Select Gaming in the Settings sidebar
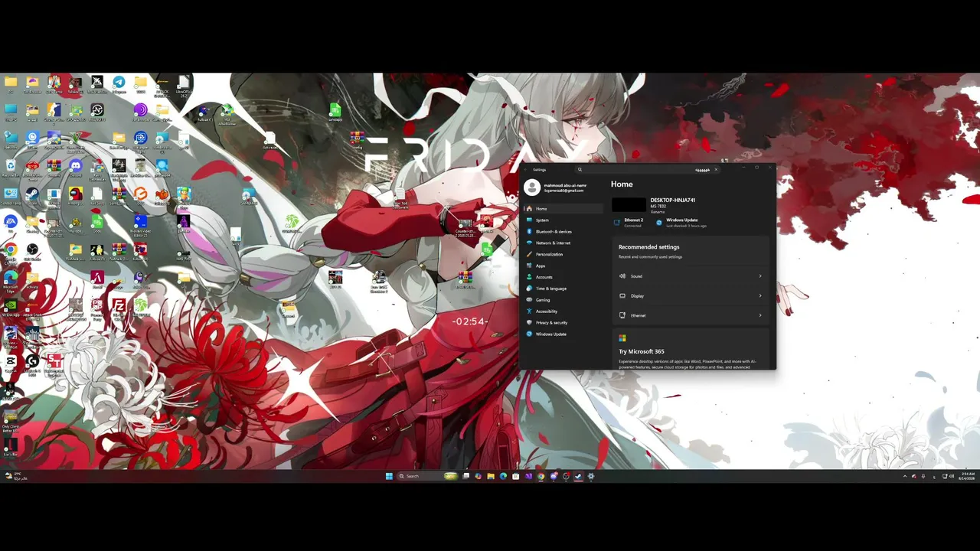This screenshot has height=551, width=980. [x=563, y=300]
